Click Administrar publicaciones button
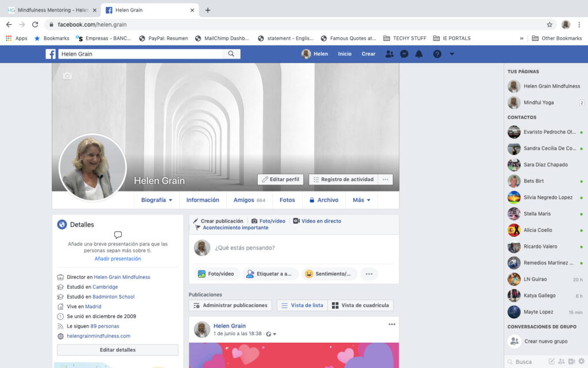This screenshot has height=368, width=588. coord(231,305)
